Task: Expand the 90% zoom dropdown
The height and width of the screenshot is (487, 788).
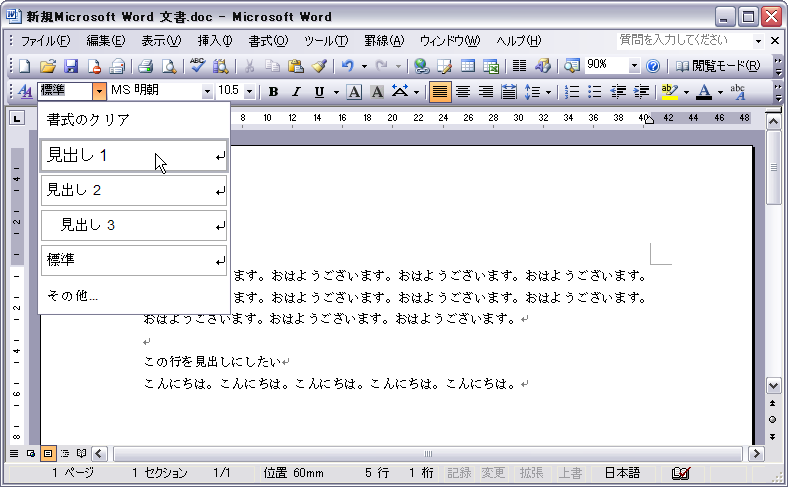Action: pyautogui.click(x=634, y=66)
